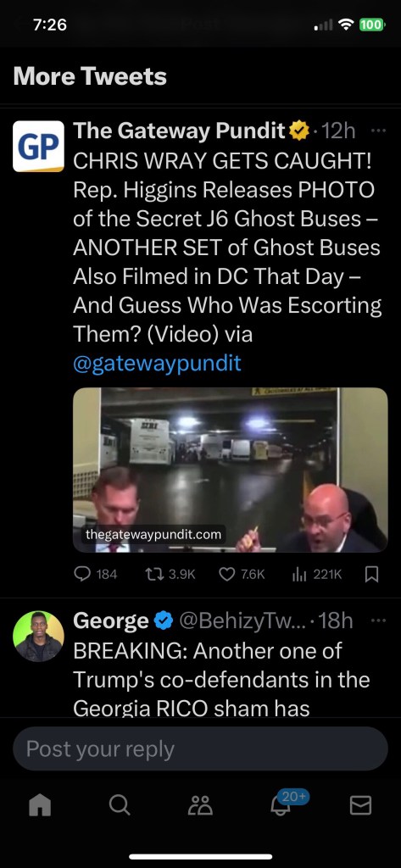Tap George's profile avatar

[38, 636]
